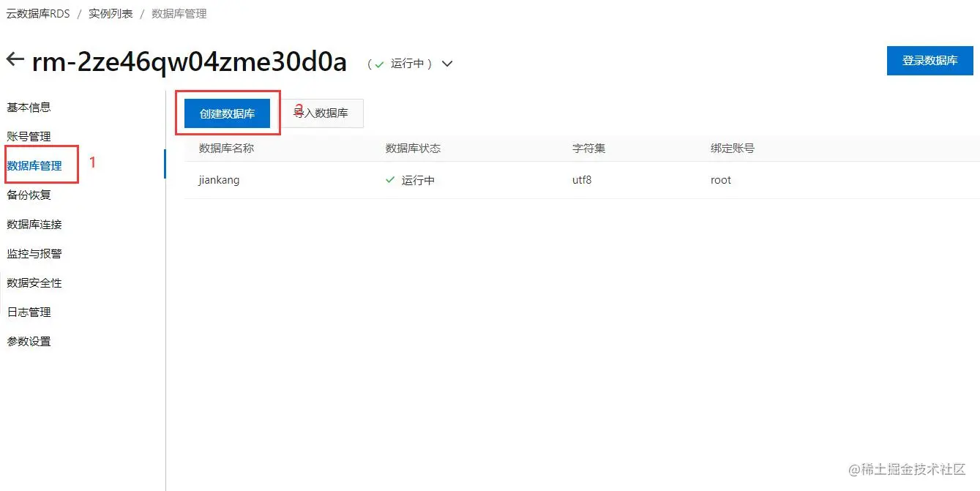Click the 登录数据库 button
The image size is (980, 491).
929,61
